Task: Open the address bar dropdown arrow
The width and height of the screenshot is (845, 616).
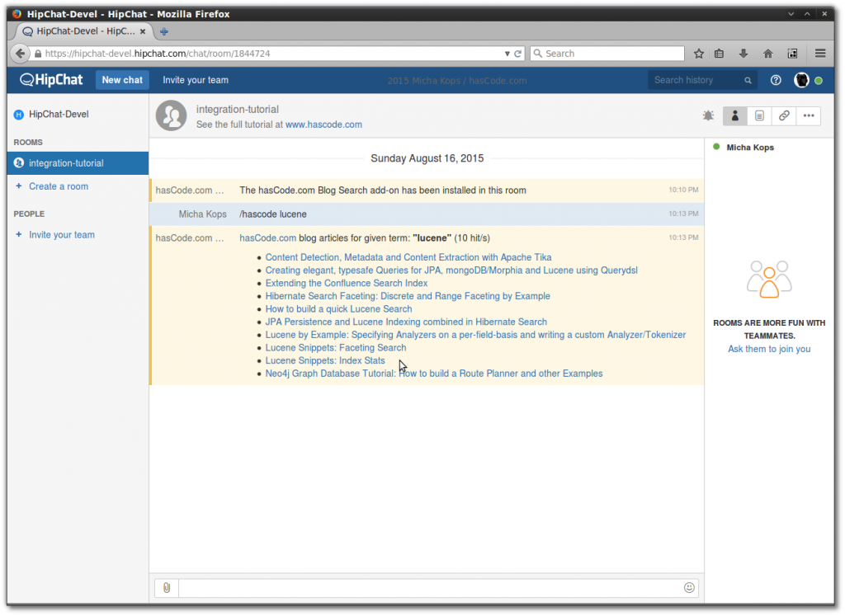Action: [x=507, y=53]
